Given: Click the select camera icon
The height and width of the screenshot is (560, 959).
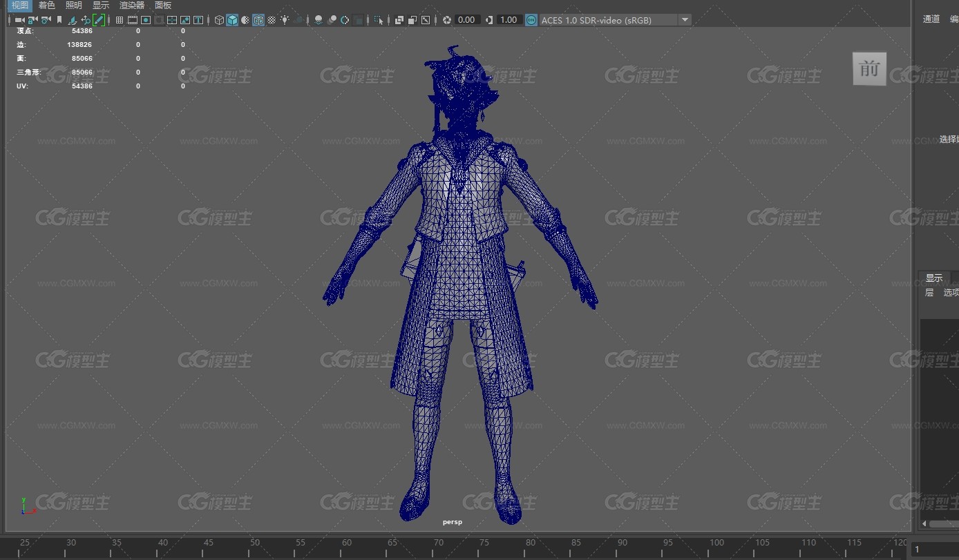Looking at the screenshot, I should (19, 20).
